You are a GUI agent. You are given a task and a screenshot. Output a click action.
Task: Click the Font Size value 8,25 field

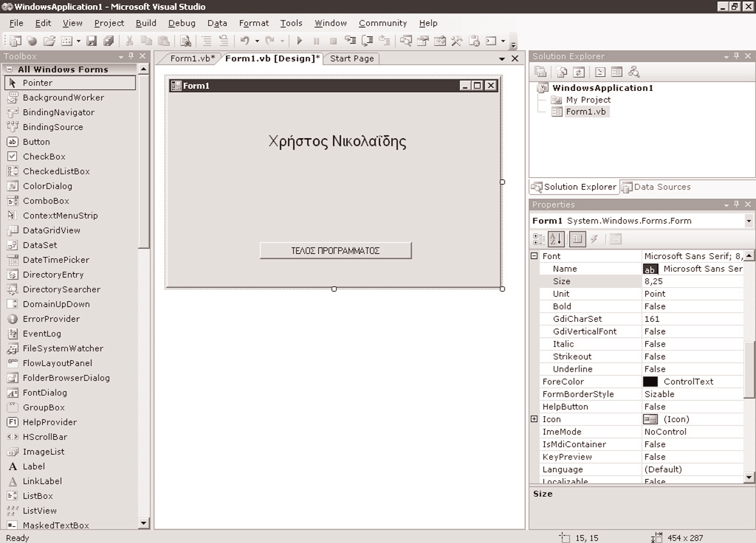pyautogui.click(x=693, y=281)
